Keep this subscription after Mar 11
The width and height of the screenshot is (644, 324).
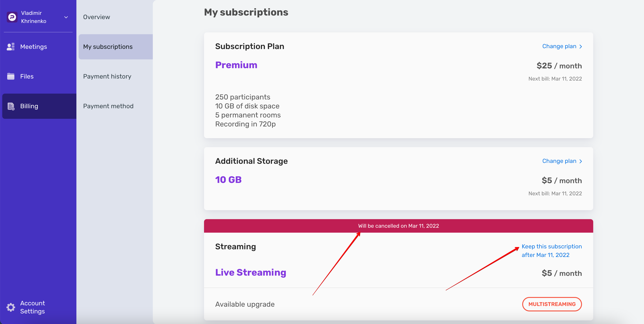[x=551, y=251]
